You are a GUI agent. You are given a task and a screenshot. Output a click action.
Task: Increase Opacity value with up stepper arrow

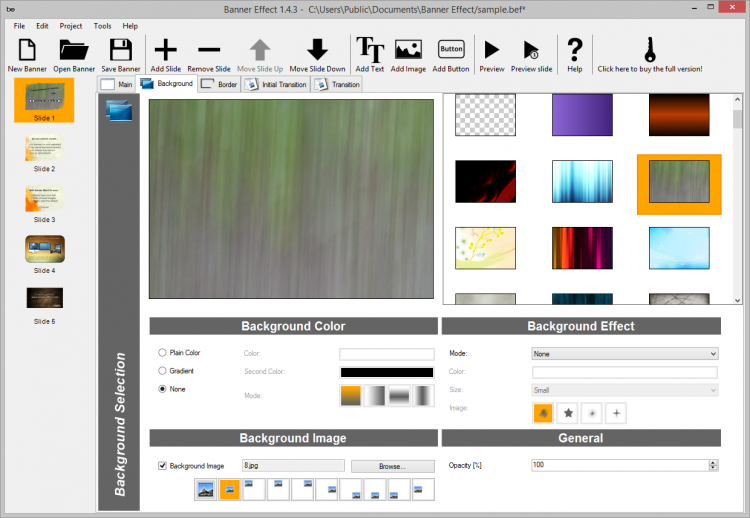click(x=713, y=463)
